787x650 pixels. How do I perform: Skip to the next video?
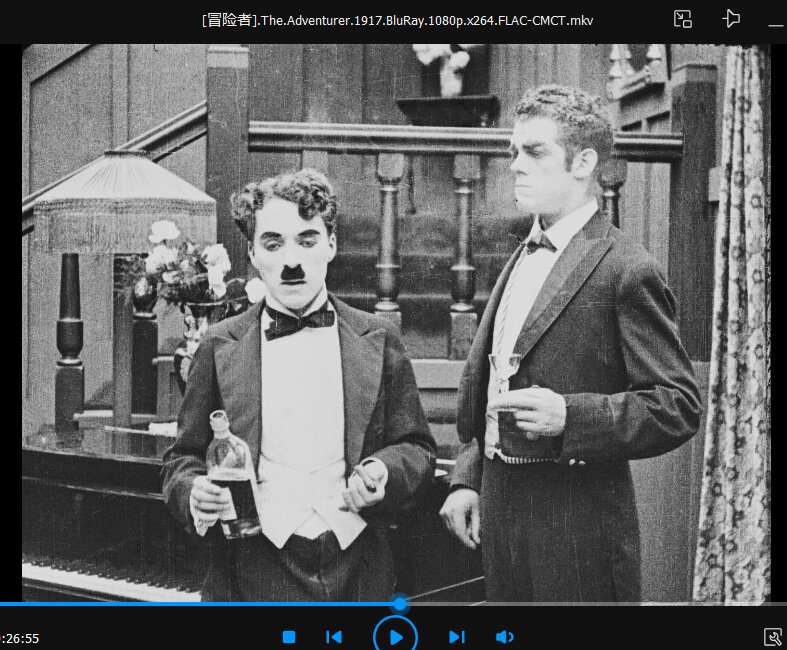[457, 637]
